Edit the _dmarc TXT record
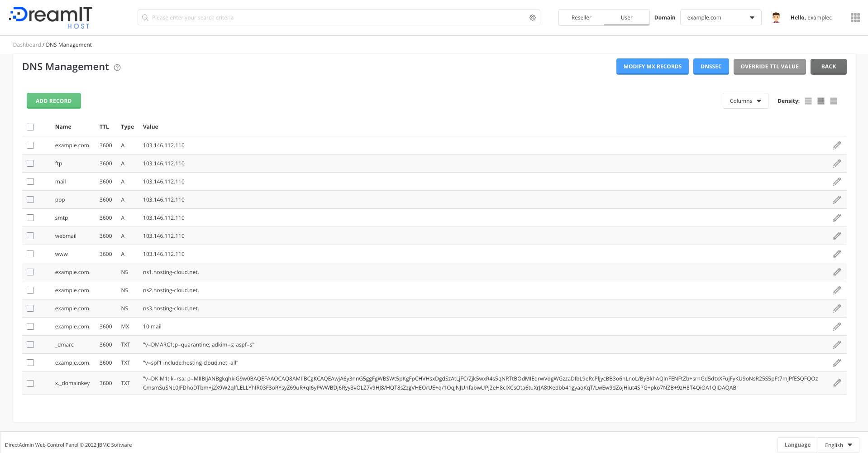The height and width of the screenshot is (453, 868). (x=837, y=344)
